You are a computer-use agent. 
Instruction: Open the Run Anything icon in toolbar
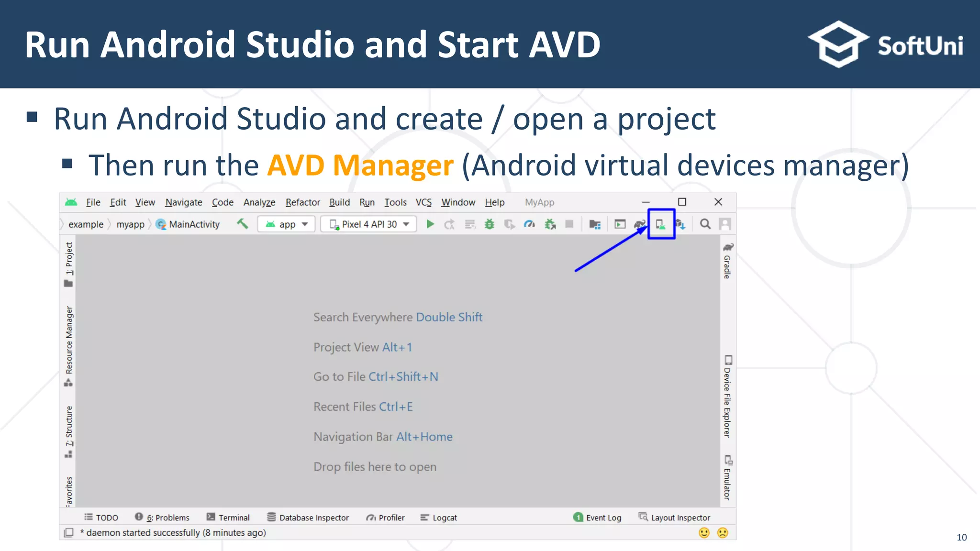620,224
